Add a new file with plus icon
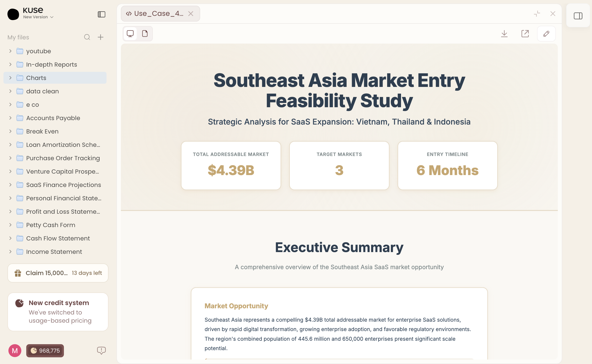This screenshot has height=364, width=592. (x=101, y=37)
